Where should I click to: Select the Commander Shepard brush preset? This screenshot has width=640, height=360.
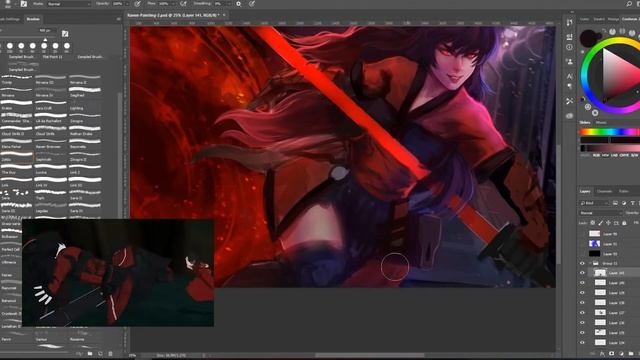coord(16,118)
